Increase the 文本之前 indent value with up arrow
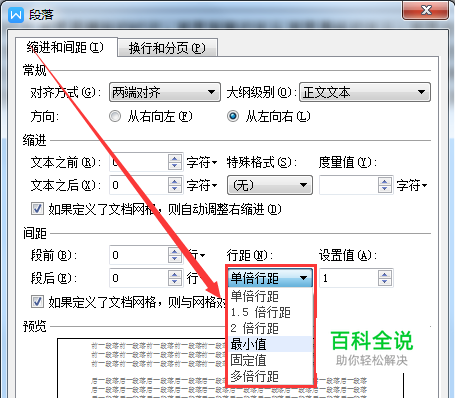Viewport: 455px width, 398px height. point(175,158)
